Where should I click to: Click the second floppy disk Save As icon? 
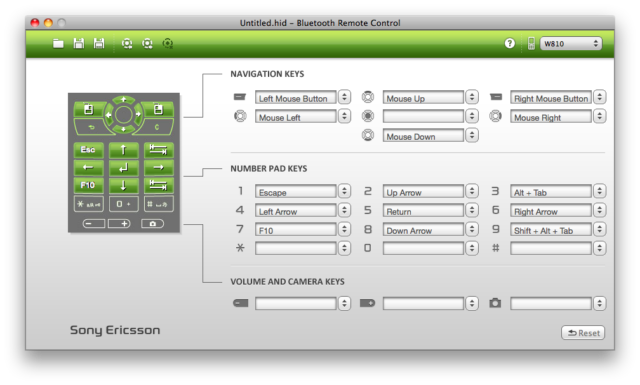tap(99, 43)
